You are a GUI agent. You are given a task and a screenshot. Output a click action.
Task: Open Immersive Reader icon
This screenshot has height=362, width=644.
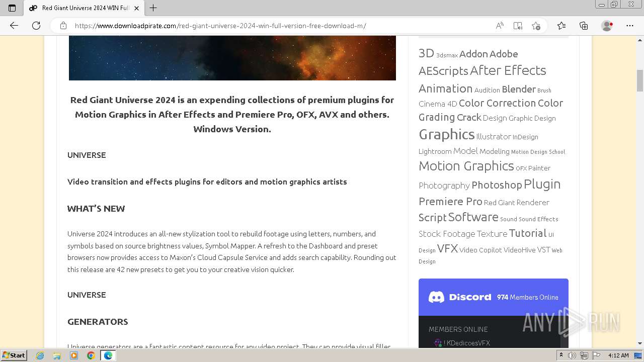(x=518, y=26)
